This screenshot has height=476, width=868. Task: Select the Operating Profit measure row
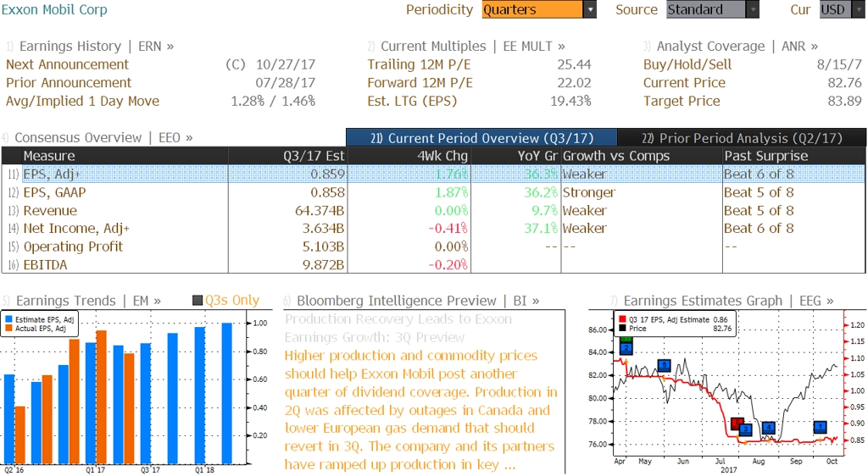(x=433, y=246)
